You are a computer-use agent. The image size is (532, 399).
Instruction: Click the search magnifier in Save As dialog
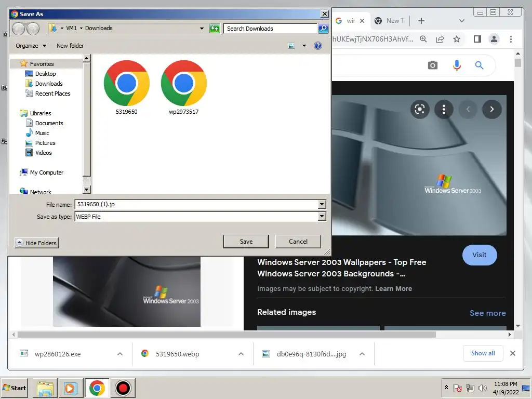(x=323, y=29)
